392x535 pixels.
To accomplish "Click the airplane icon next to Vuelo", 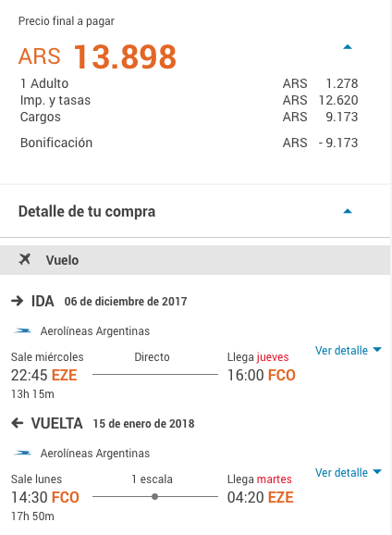I will (25, 259).
